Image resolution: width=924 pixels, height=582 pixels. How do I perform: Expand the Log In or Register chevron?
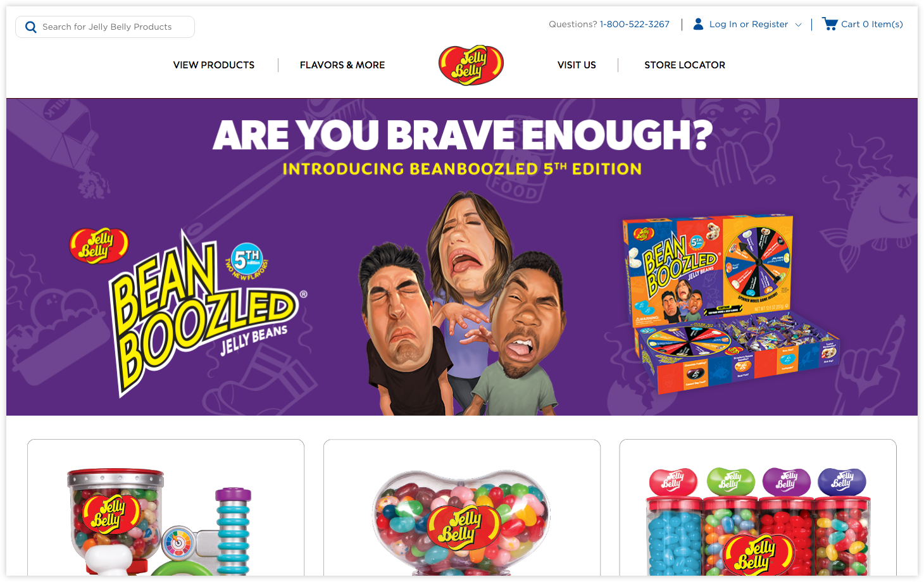coord(798,25)
